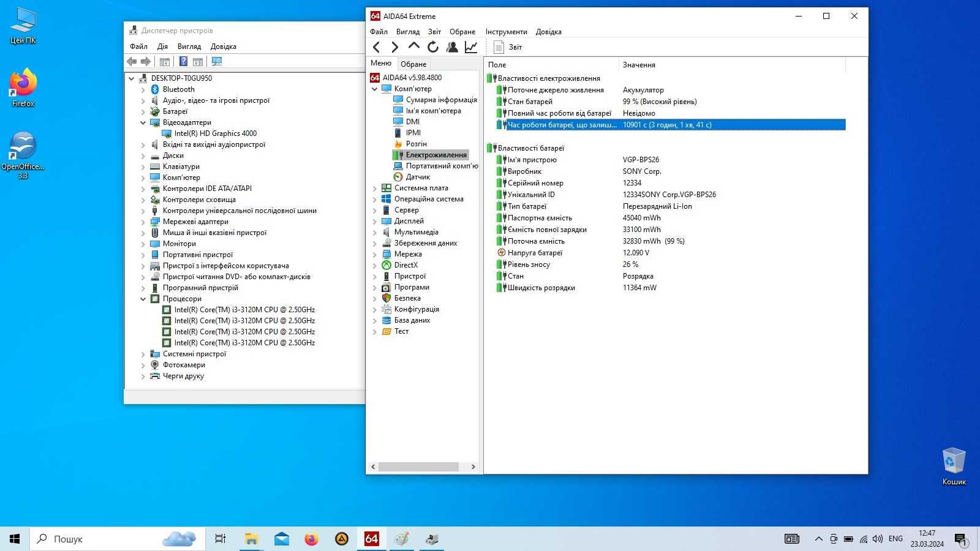Screen dimensions: 980x551
Task: Click the Поле column header
Action: [x=552, y=65]
